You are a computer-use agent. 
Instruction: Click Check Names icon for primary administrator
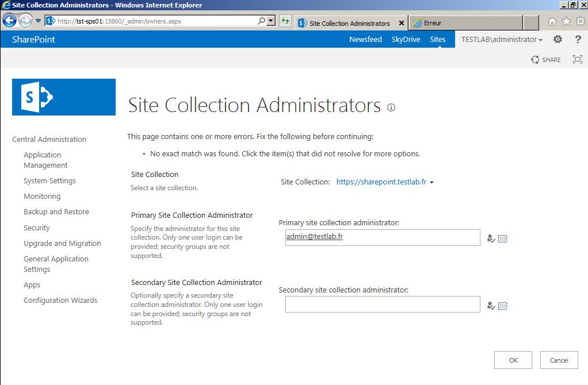pyautogui.click(x=491, y=238)
